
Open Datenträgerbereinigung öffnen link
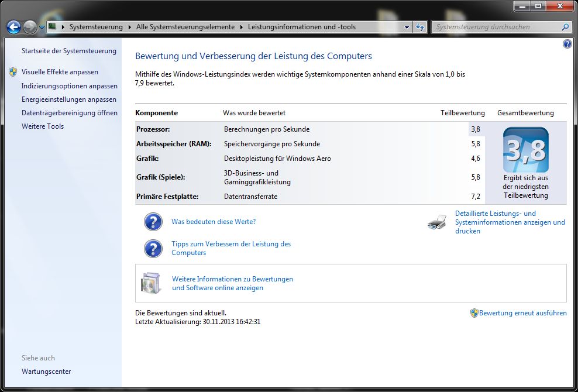click(x=69, y=113)
